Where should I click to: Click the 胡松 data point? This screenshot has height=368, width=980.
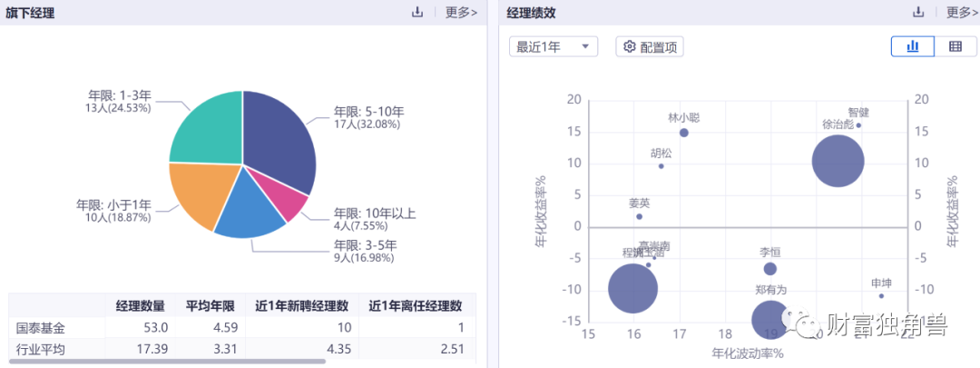661,166
